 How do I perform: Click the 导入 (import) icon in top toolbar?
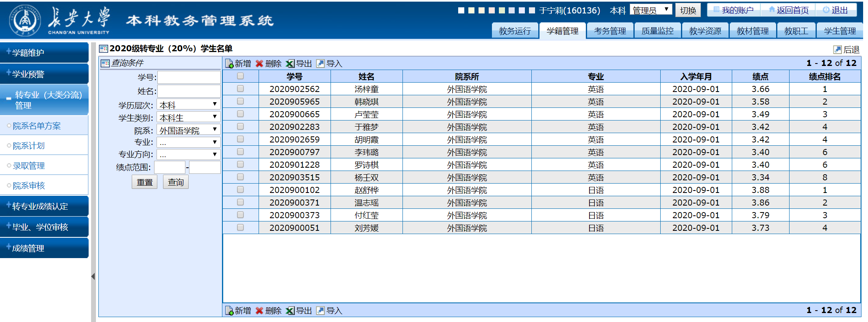click(320, 64)
